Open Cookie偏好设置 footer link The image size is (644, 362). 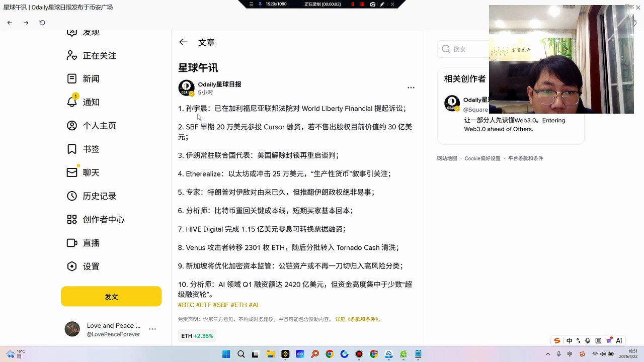(482, 158)
